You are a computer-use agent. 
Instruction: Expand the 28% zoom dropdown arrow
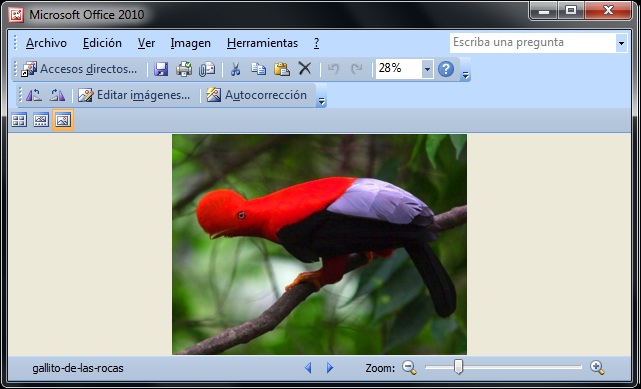tap(427, 69)
